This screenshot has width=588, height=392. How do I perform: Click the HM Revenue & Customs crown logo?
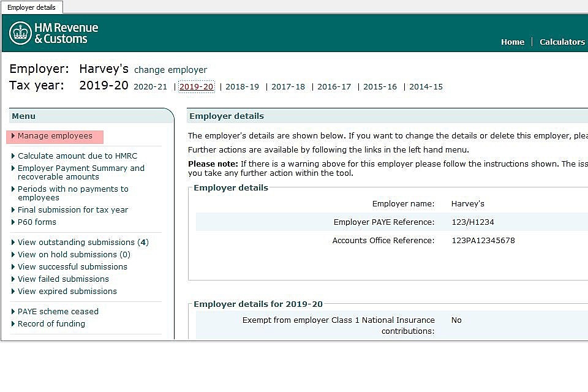pyautogui.click(x=20, y=33)
